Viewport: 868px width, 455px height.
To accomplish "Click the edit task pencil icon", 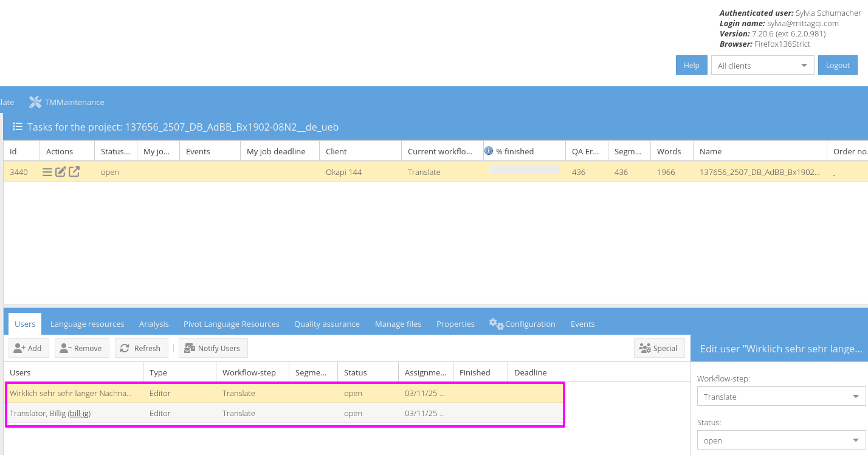I will click(x=60, y=172).
